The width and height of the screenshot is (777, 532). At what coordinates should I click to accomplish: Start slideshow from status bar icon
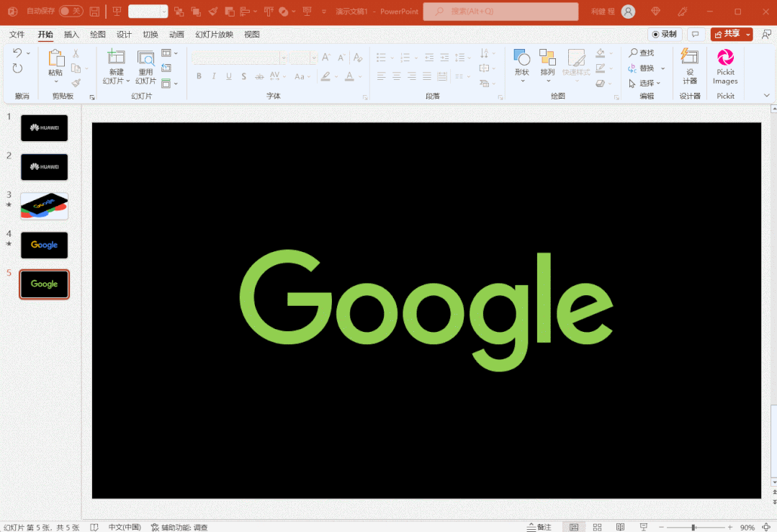(x=643, y=527)
